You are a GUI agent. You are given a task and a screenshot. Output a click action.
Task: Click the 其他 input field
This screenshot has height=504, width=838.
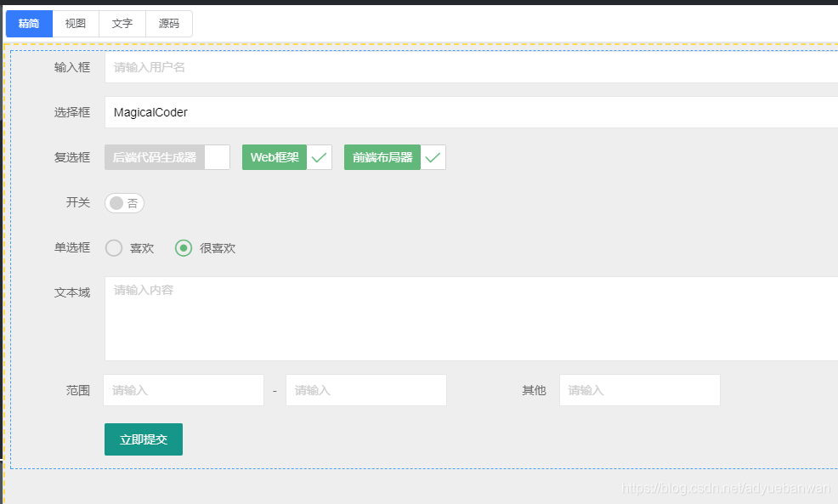[640, 390]
